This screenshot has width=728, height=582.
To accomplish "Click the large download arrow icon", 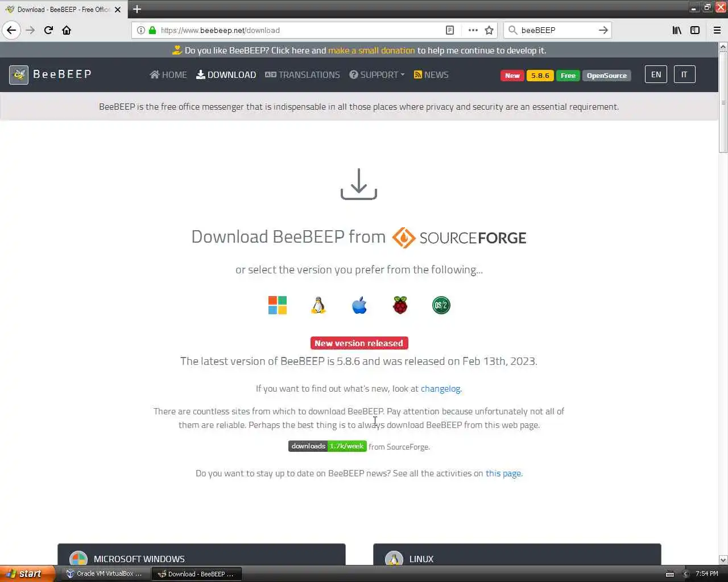I will 359,184.
